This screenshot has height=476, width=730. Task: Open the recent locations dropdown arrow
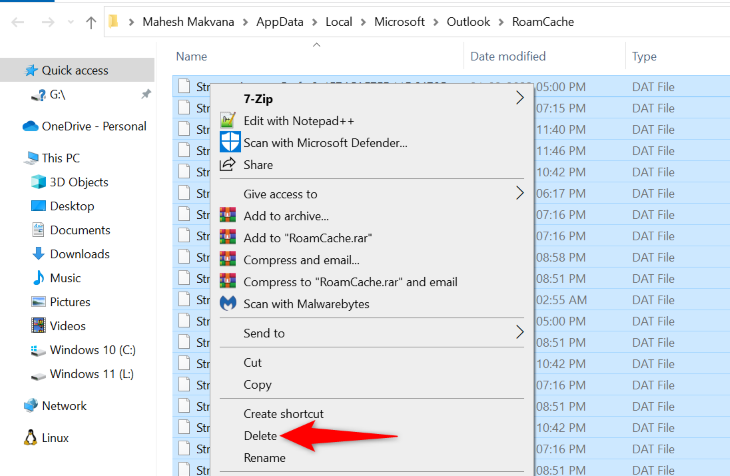[x=71, y=22]
